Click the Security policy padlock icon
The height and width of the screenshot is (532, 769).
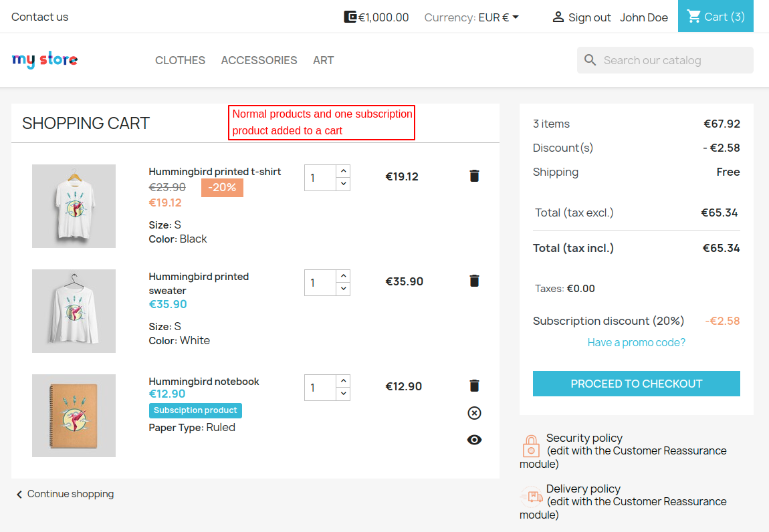tap(531, 446)
